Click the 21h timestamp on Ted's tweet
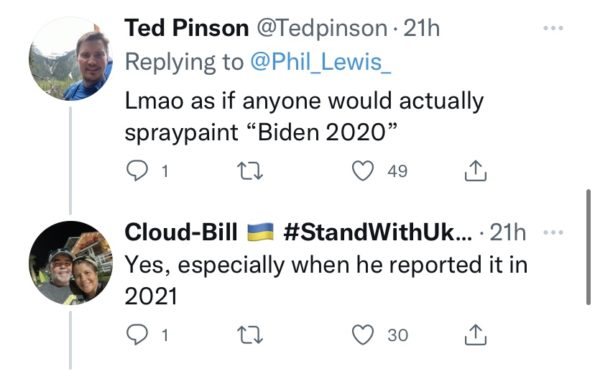595x372 pixels. 421,28
